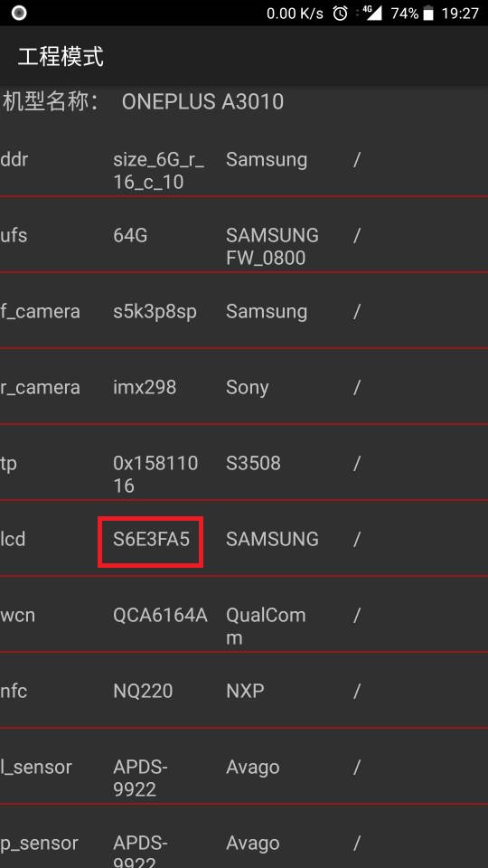Screen dimensions: 488x868
Task: Tap the 0.00 K/s network speed indicator
Action: point(295,14)
